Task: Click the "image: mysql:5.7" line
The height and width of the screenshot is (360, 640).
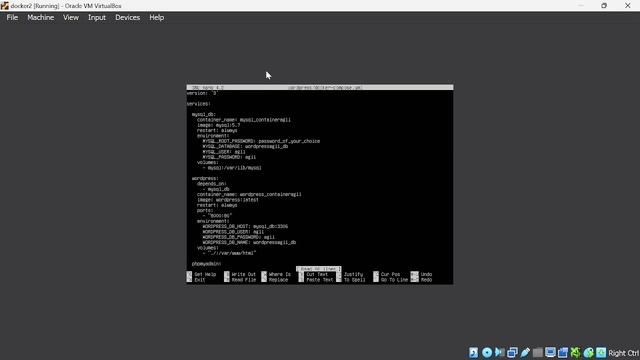Action: pyautogui.click(x=218, y=125)
